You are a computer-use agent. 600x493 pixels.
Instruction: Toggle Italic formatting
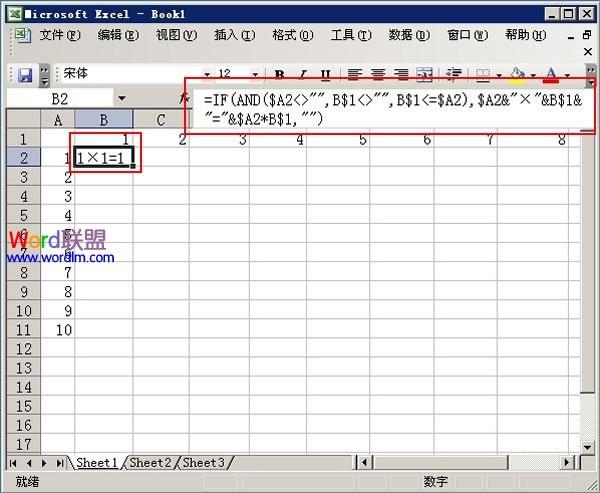303,74
